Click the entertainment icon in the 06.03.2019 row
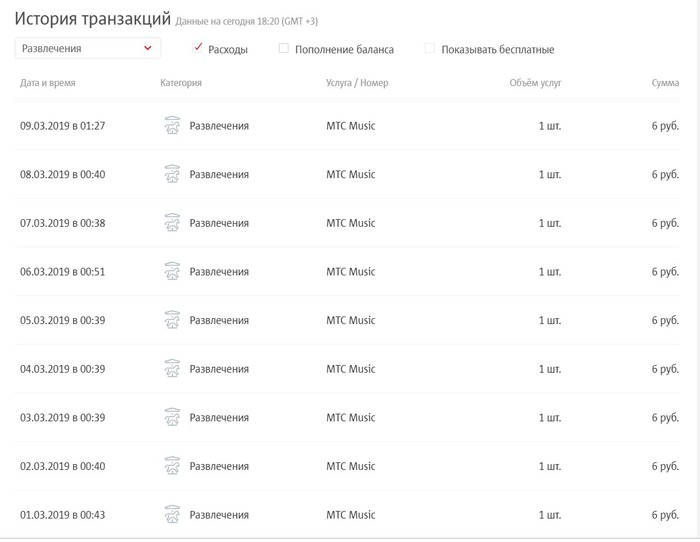700x542 pixels. 172,272
